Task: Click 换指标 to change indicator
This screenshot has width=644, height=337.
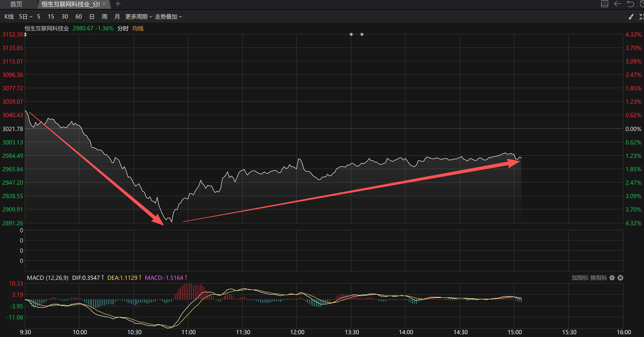Action: [598, 278]
